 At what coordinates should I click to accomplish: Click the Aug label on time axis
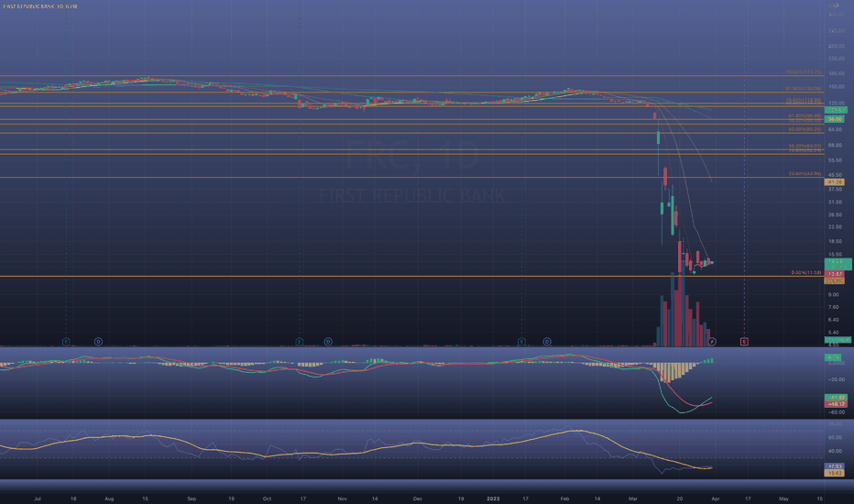pos(109,499)
